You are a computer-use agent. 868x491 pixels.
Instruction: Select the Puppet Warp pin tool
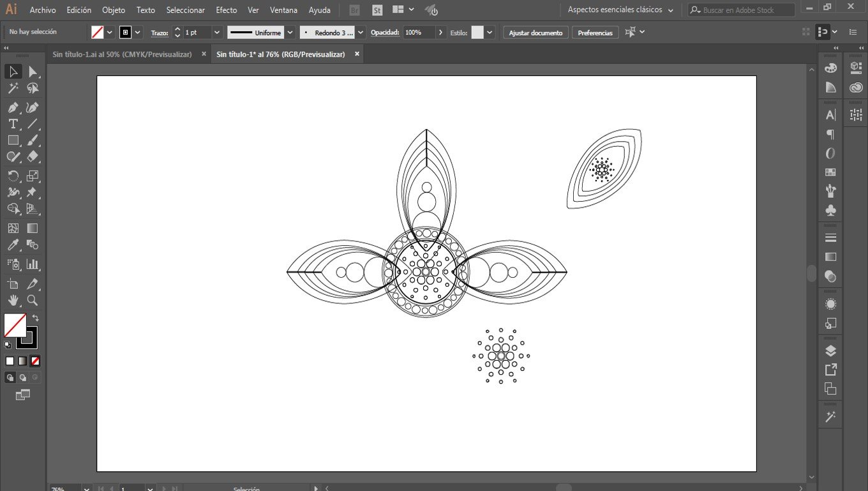33,192
